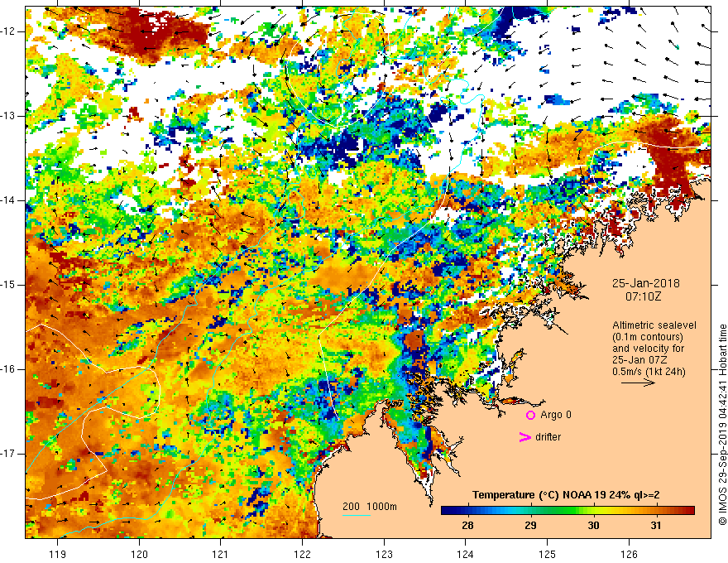Image resolution: width=728 pixels, height=563 pixels.
Task: Click the 'drifter' legend label
Action: coord(548,436)
